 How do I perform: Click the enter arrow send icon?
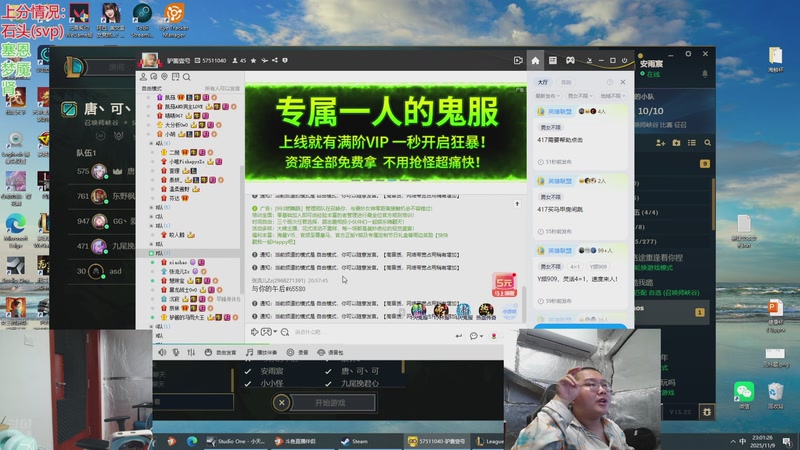[x=458, y=336]
